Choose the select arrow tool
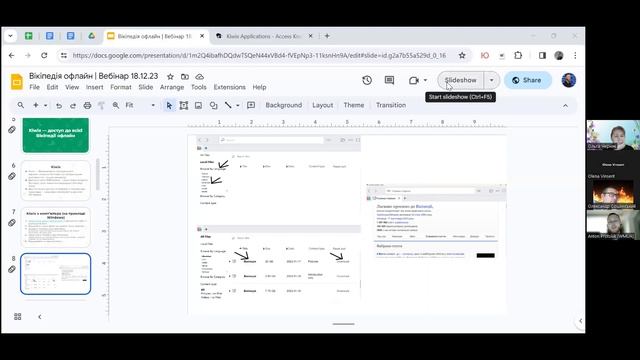This screenshot has height=360, width=640. pos(169,105)
